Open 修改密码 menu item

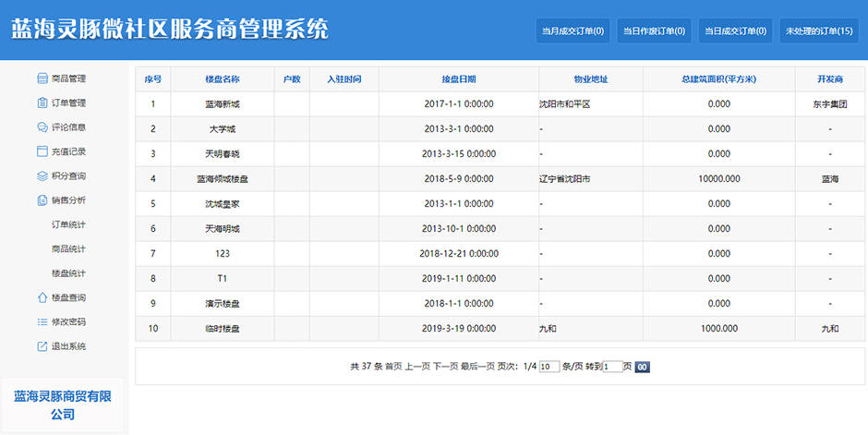pos(68,322)
